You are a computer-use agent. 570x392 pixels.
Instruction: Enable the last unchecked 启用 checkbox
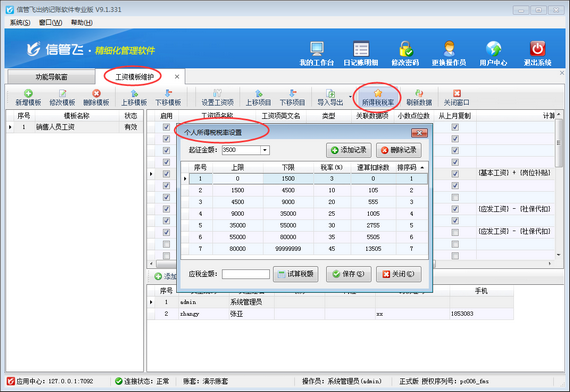click(x=166, y=255)
